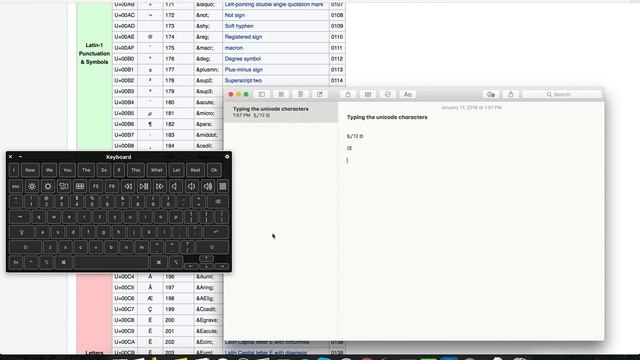This screenshot has width=640, height=360.
Task: Toggle the fn key
Action: [x=16, y=262]
